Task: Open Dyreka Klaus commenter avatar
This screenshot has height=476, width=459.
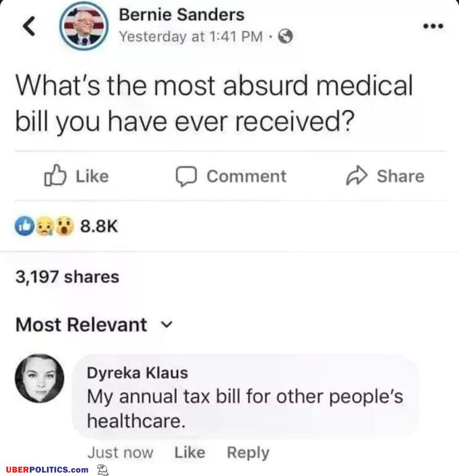Action: point(39,378)
